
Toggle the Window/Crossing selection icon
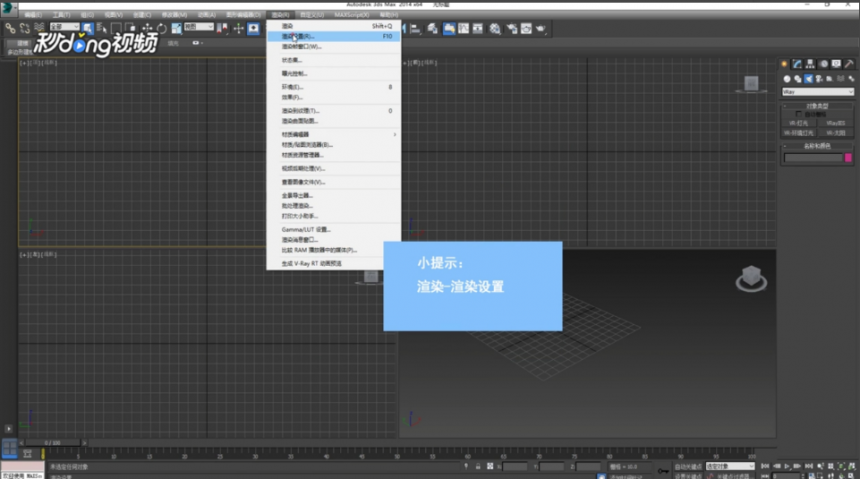(130, 28)
